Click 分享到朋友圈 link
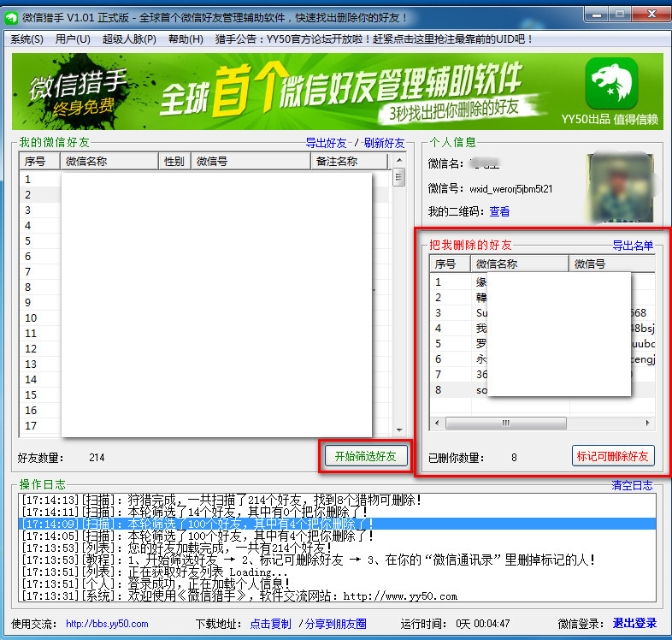Viewport: 672px width, 640px height. click(x=335, y=624)
